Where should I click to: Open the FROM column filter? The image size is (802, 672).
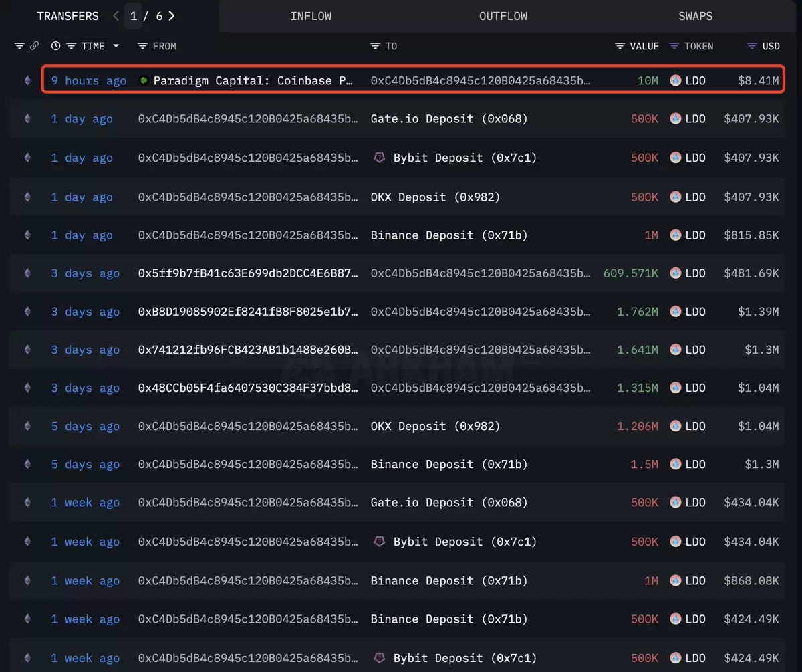(142, 46)
